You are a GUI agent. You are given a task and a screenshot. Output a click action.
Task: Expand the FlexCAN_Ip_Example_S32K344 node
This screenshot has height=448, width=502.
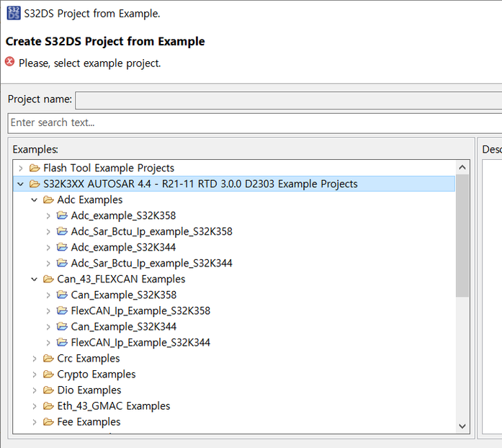coord(48,343)
